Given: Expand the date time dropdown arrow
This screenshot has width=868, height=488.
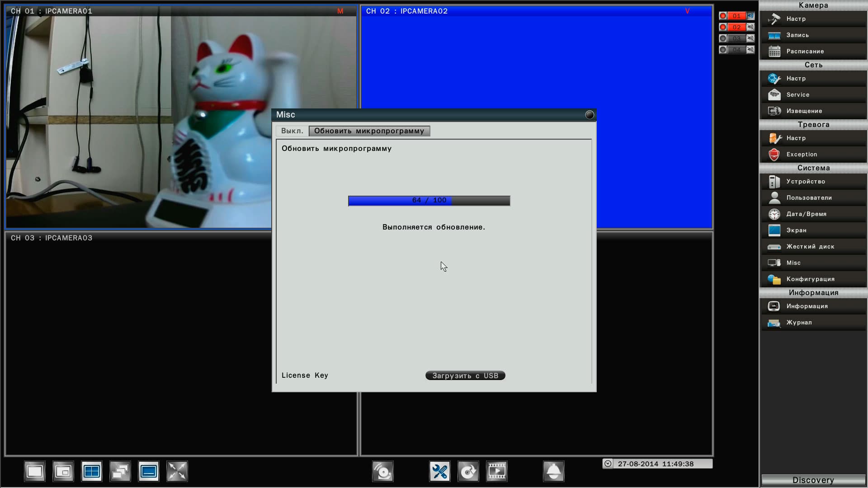Looking at the screenshot, I should pyautogui.click(x=608, y=464).
